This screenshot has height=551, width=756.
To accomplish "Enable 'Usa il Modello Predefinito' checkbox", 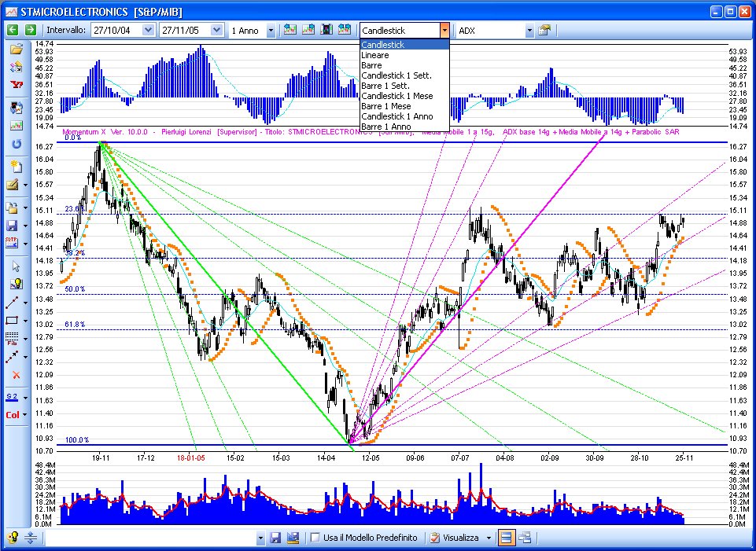I will click(x=315, y=538).
